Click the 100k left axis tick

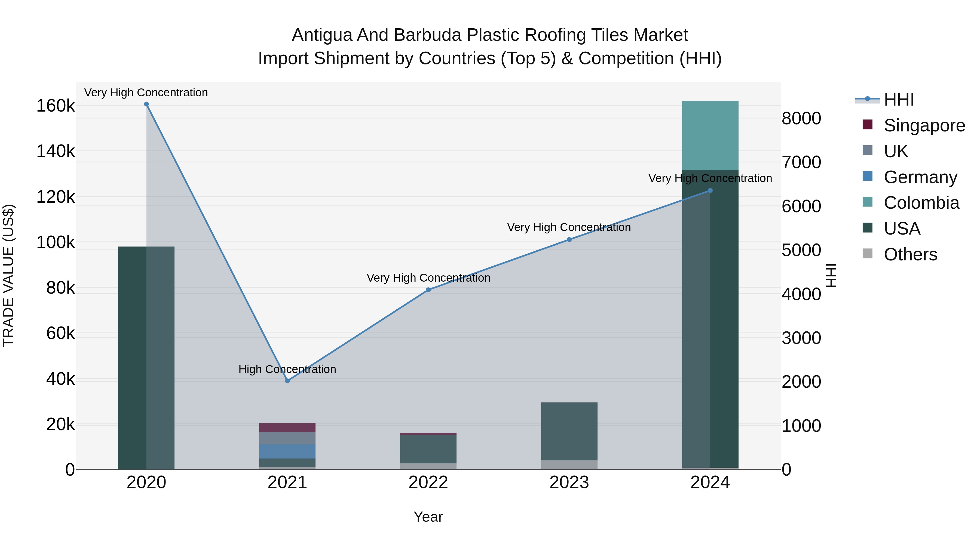[56, 242]
